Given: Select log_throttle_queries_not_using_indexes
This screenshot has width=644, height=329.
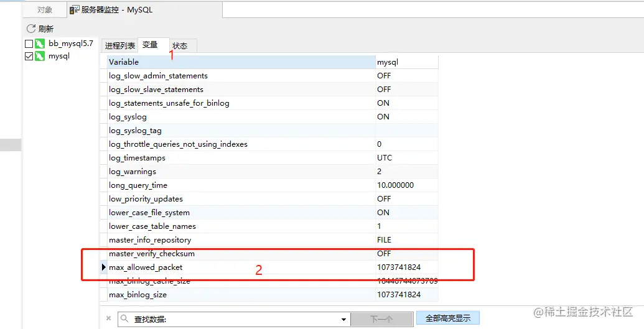Looking at the screenshot, I should (178, 144).
